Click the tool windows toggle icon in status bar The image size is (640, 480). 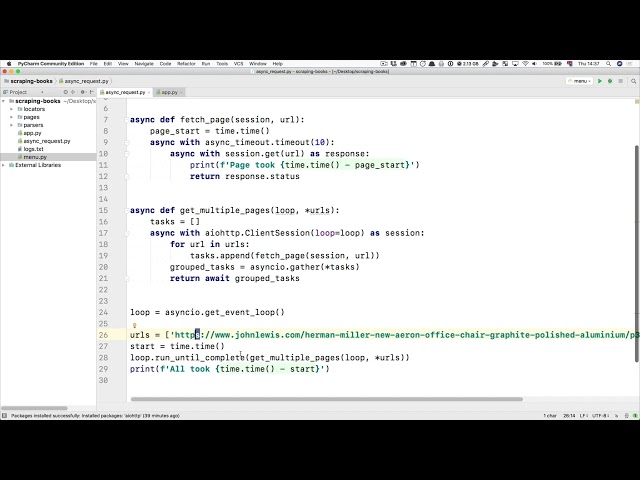(x=4, y=416)
